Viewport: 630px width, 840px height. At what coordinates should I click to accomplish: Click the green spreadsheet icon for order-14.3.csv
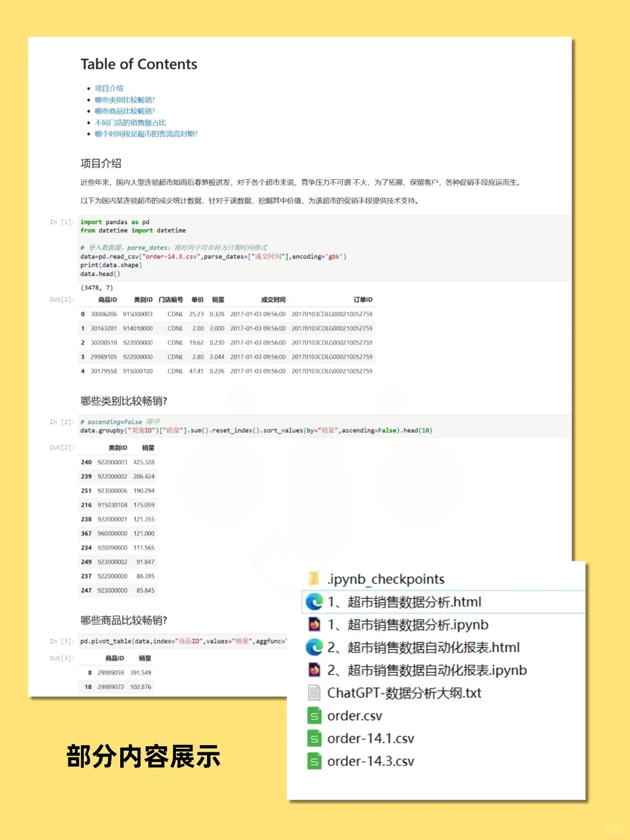(313, 761)
